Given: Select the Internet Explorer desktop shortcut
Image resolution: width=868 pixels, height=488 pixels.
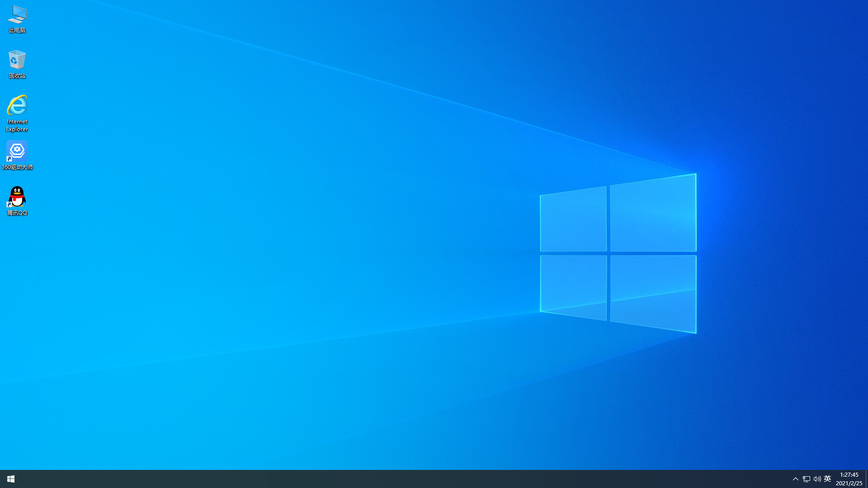Looking at the screenshot, I should [17, 113].
